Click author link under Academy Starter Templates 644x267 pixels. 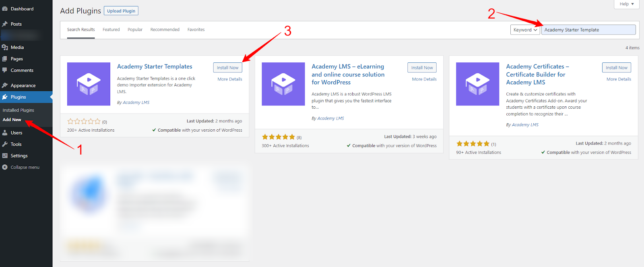(x=136, y=103)
